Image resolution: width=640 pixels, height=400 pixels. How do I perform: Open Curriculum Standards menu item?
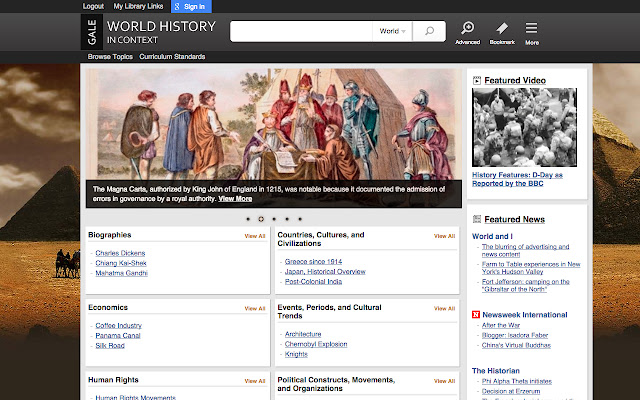pos(172,57)
